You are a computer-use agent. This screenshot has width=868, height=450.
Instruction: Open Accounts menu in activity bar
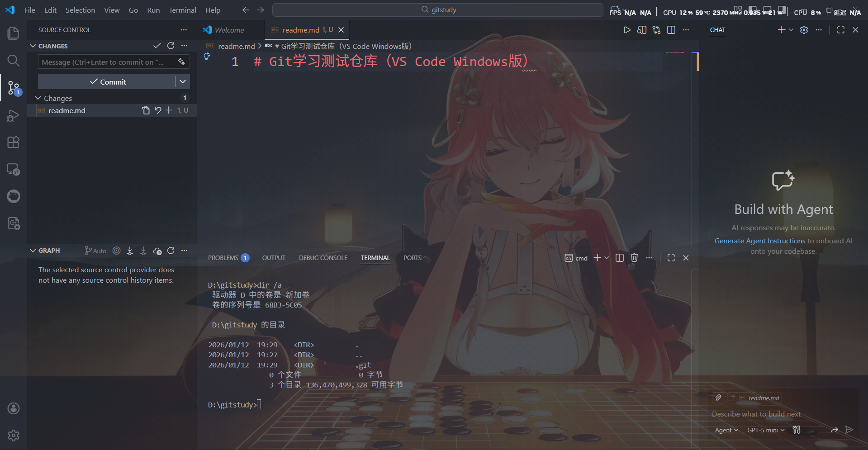pos(14,408)
